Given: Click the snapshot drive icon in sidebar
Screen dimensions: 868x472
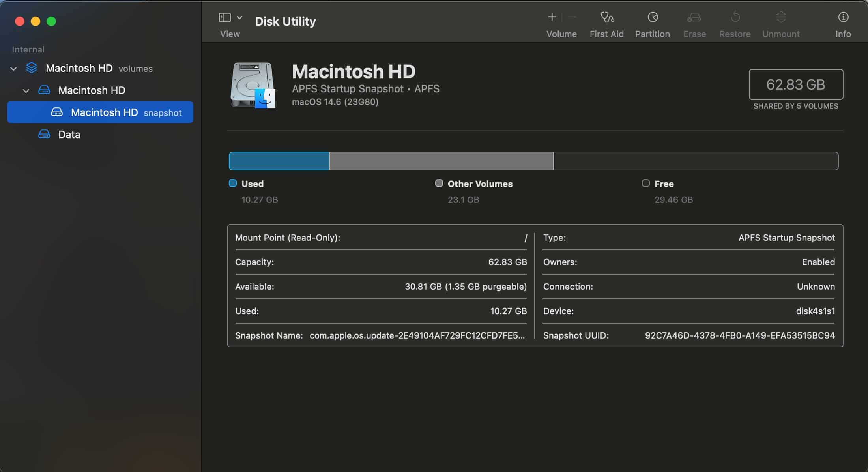Looking at the screenshot, I should (57, 112).
